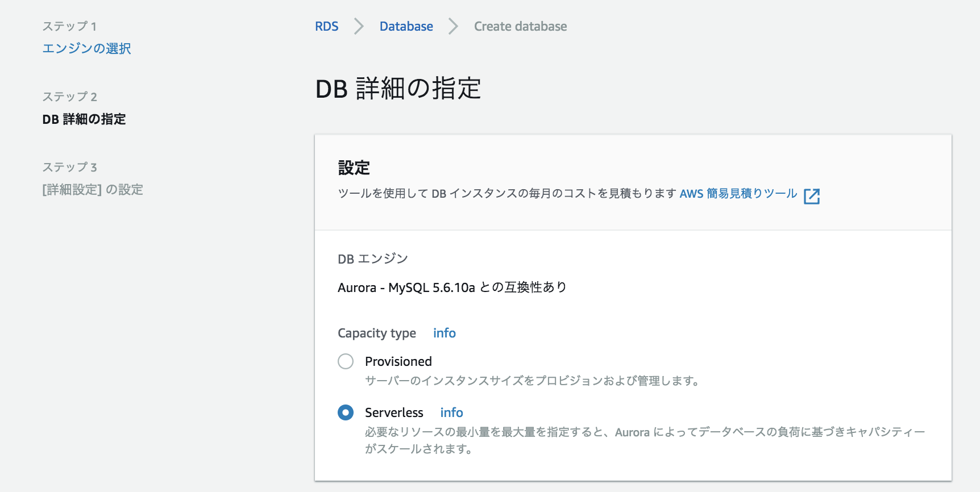980x492 pixels.
Task: Open the RDS breadcrumb link
Action: click(327, 27)
